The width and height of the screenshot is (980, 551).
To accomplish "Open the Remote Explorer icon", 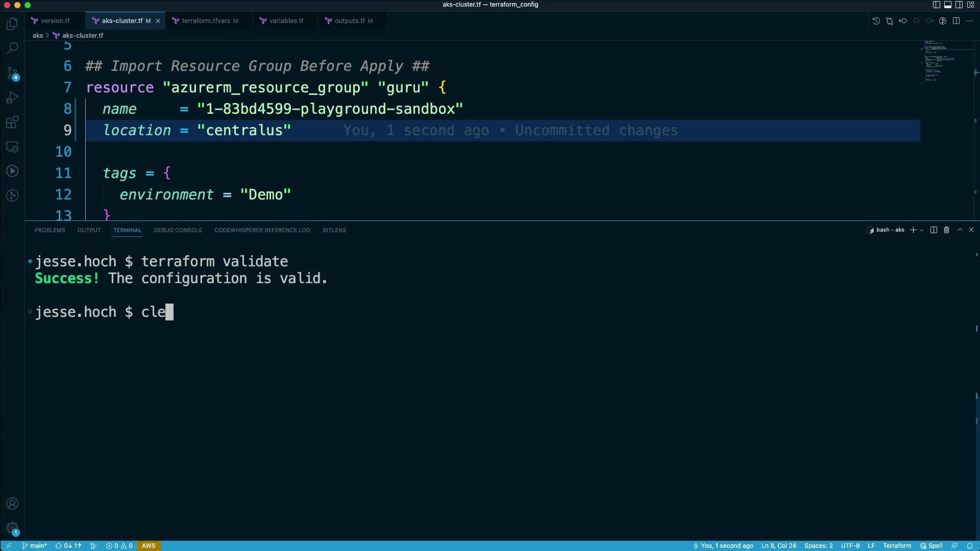I will (12, 147).
